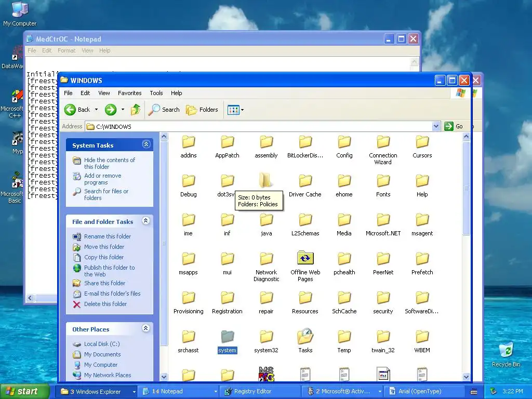Expand the Address bar dropdown
Image resolution: width=532 pixels, height=399 pixels.
(x=436, y=127)
